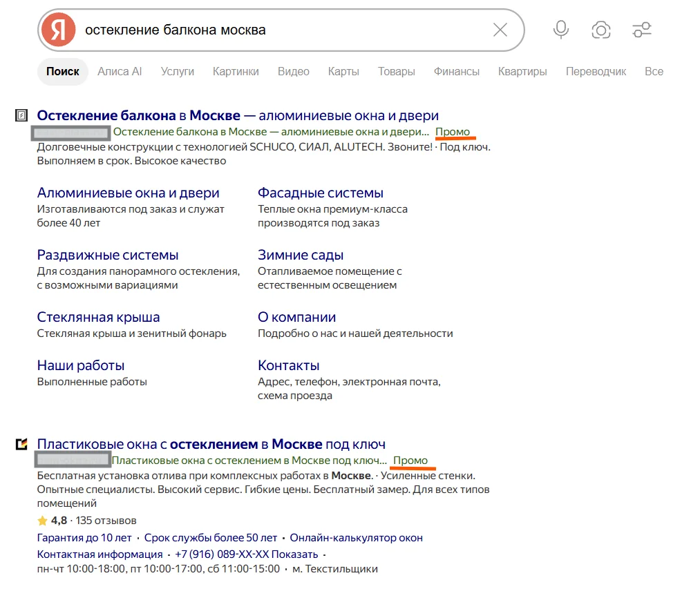This screenshot has width=700, height=589.
Task: Click 'Стекляная крыша и зенитный фонарь' text
Action: tap(132, 334)
